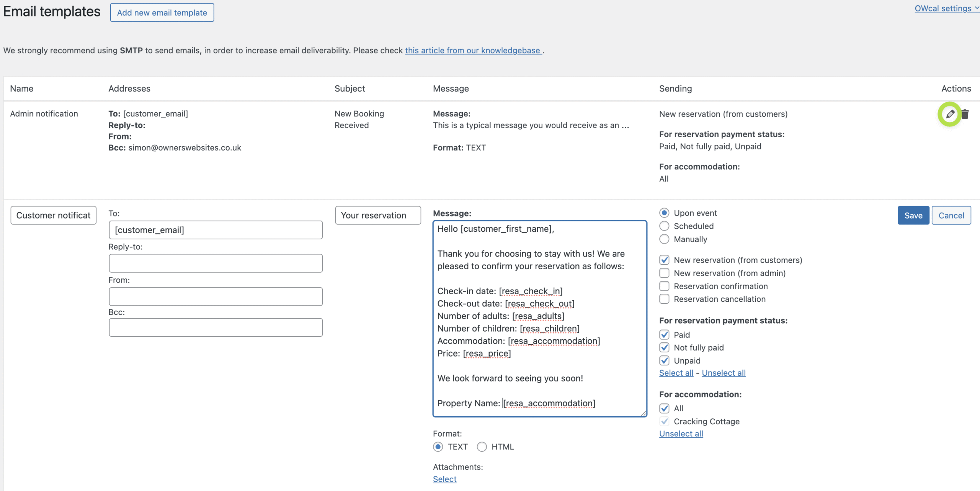Click into the Reply-to input field
The width and height of the screenshot is (980, 491).
[216, 264]
